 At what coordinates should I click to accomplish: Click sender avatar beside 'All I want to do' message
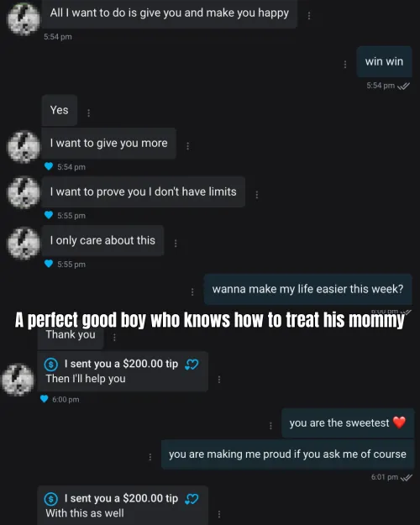[x=24, y=18]
